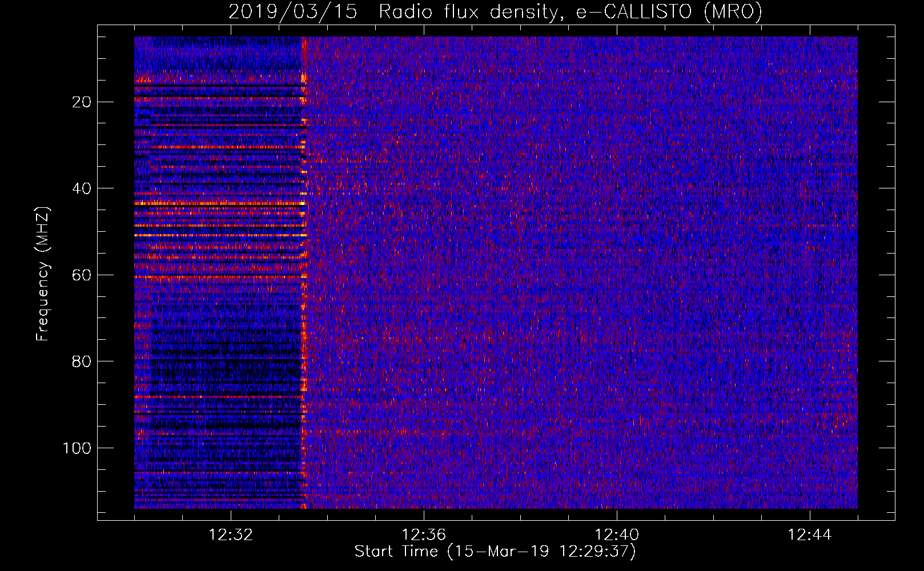Click the 'Frequency (MHZ)' axis label
This screenshot has height=571, width=924.
pos(43,274)
